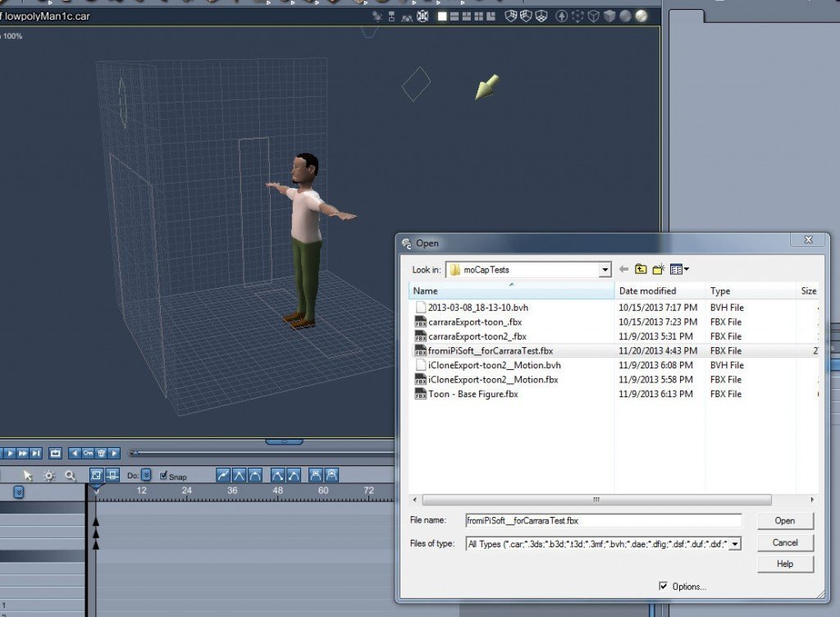Viewport: 840px width, 617px height.
Task: Jump to the last frame button
Action: (36, 453)
